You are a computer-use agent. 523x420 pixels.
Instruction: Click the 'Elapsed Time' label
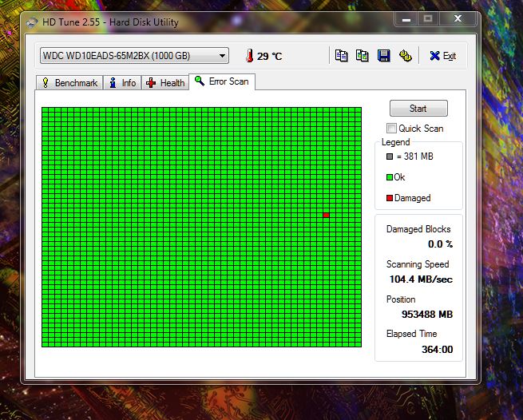pyautogui.click(x=411, y=334)
